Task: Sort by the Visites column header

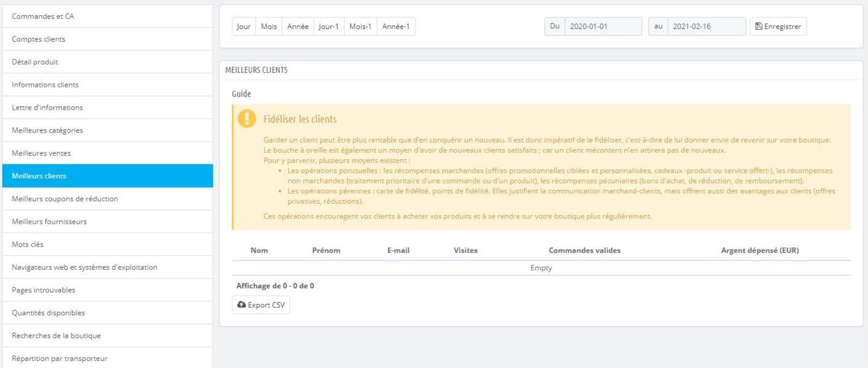Action: click(x=465, y=251)
